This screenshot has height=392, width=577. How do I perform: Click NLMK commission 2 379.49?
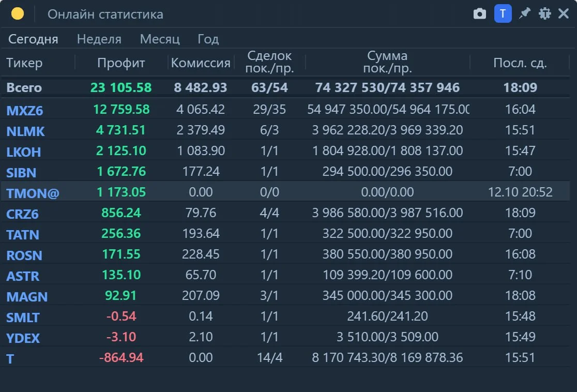(201, 130)
